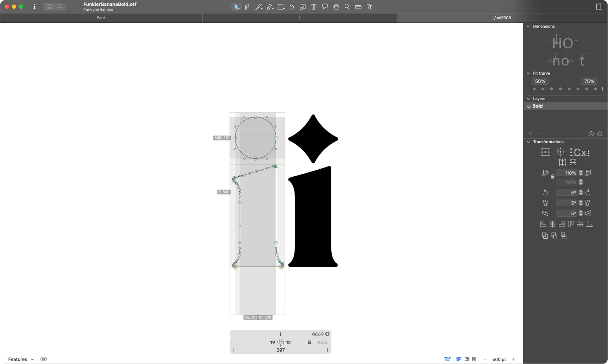Click Fit Curve leftmost dot

[x=534, y=89]
